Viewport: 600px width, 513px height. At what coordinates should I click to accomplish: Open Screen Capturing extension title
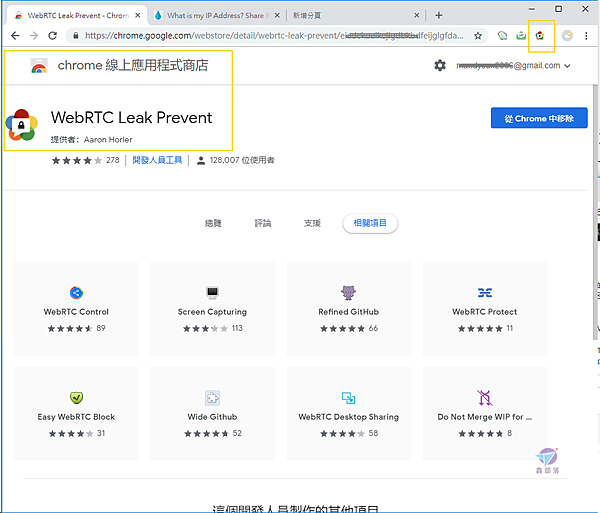[x=212, y=312]
